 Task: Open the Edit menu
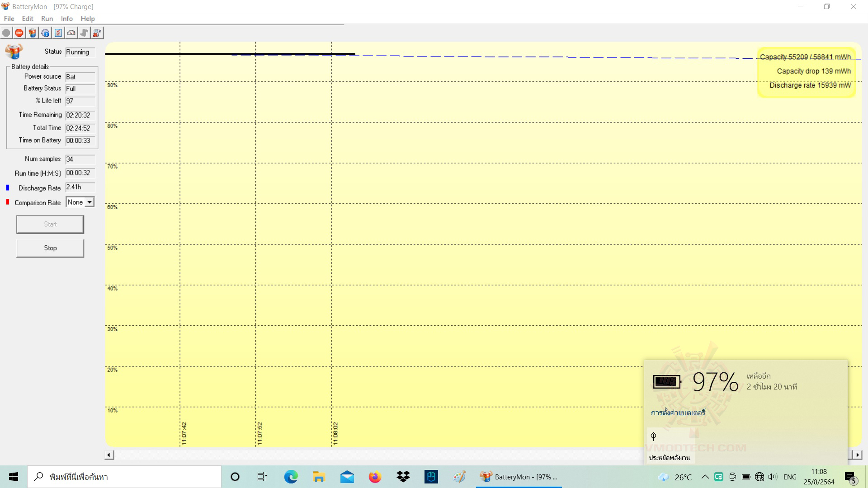(x=28, y=19)
